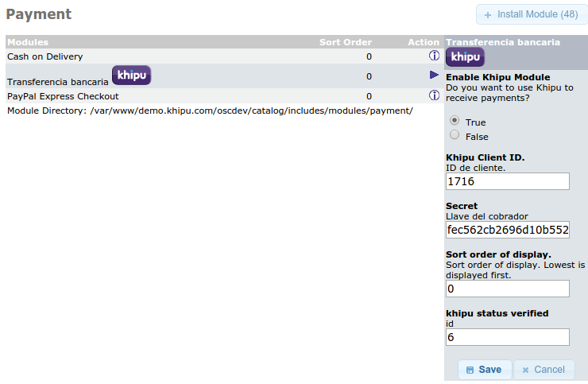Click khipu logo in modules list row

coord(132,75)
